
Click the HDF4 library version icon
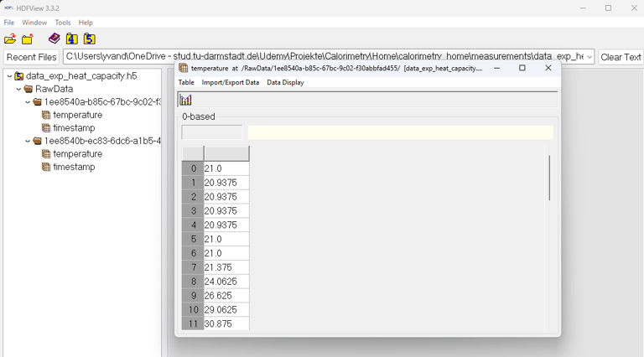[72, 39]
